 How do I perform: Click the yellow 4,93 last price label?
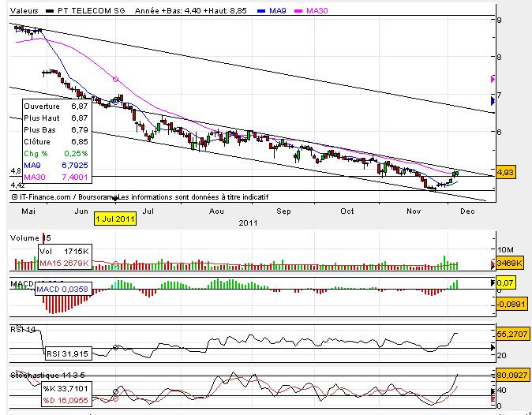click(505, 172)
